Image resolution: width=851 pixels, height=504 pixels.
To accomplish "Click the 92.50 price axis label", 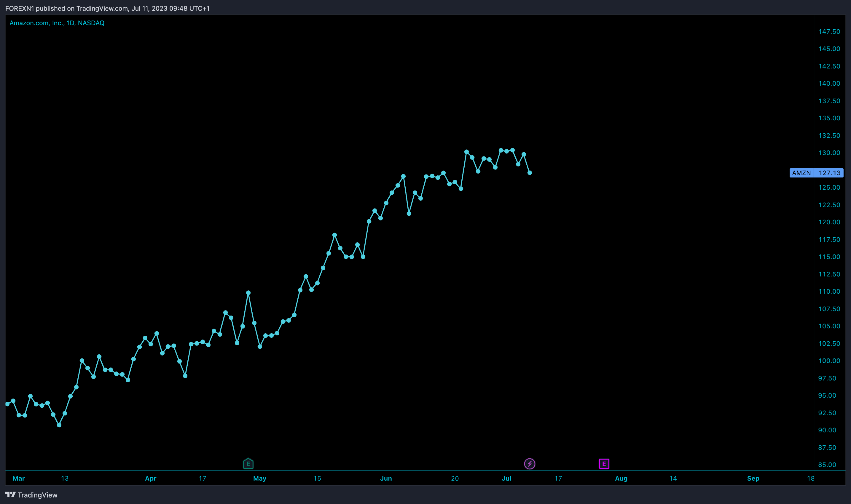I will [827, 413].
